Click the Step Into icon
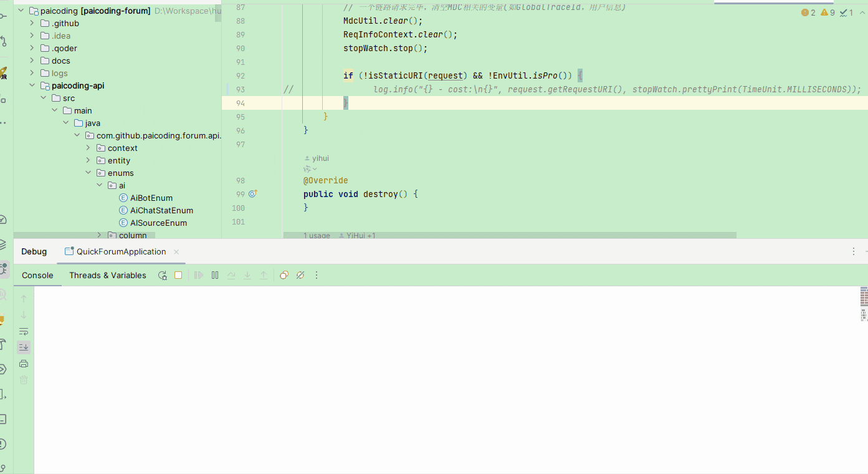The image size is (868, 474). [247, 275]
